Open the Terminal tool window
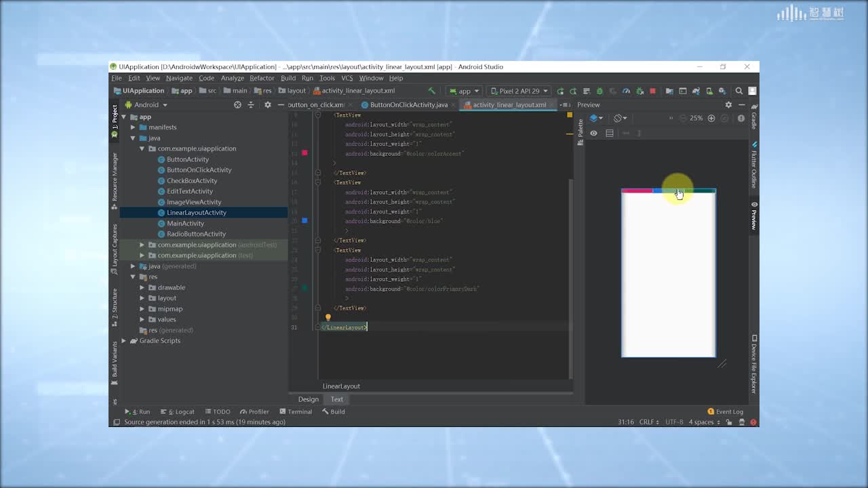The height and width of the screenshot is (488, 868). tap(296, 411)
